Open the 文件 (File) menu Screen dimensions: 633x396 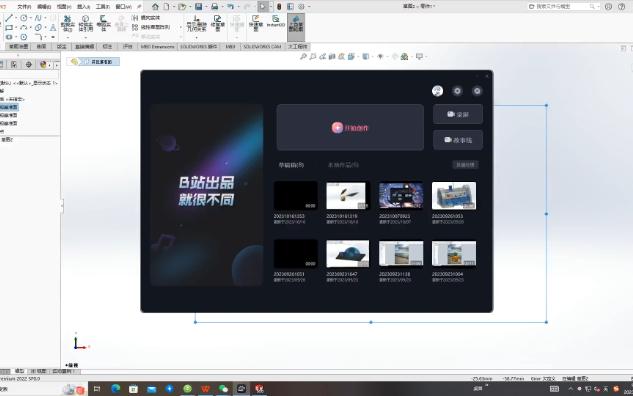click(24, 6)
